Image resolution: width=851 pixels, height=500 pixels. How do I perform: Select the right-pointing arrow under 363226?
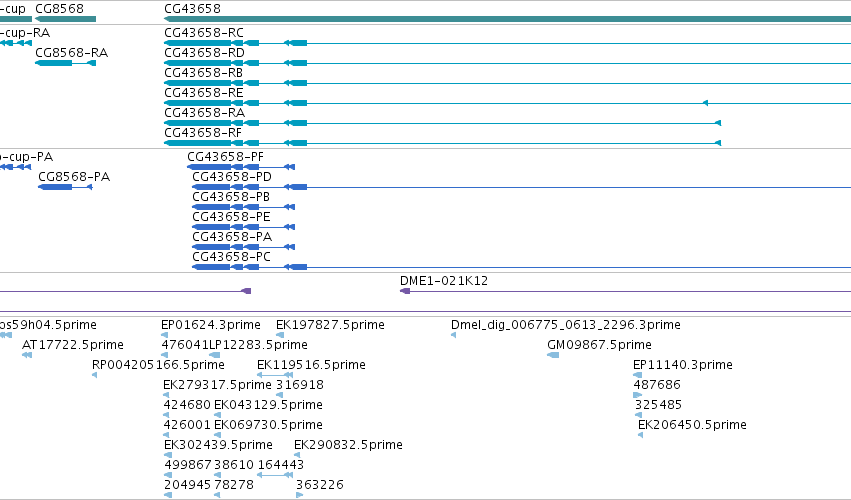[x=299, y=495]
